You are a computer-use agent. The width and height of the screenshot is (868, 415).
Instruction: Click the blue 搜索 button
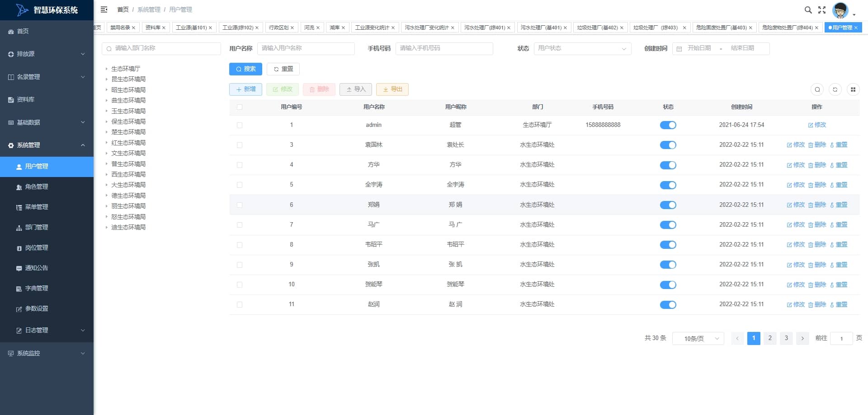tap(245, 69)
